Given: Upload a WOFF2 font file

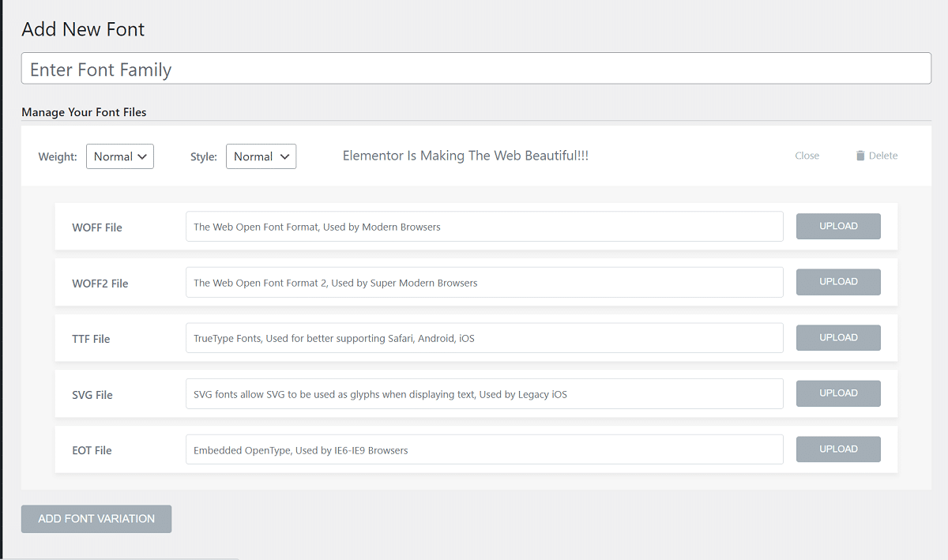Looking at the screenshot, I should point(837,282).
